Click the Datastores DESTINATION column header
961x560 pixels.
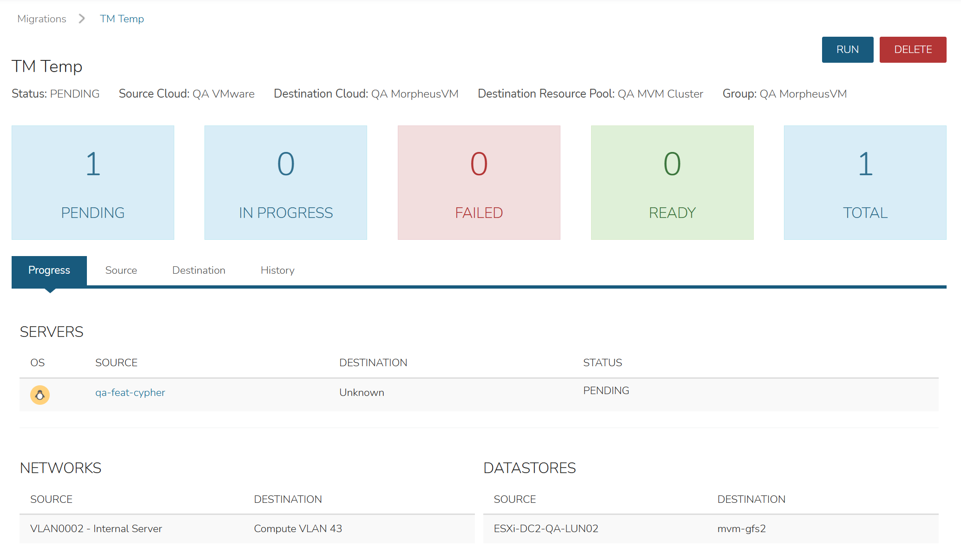pos(751,500)
